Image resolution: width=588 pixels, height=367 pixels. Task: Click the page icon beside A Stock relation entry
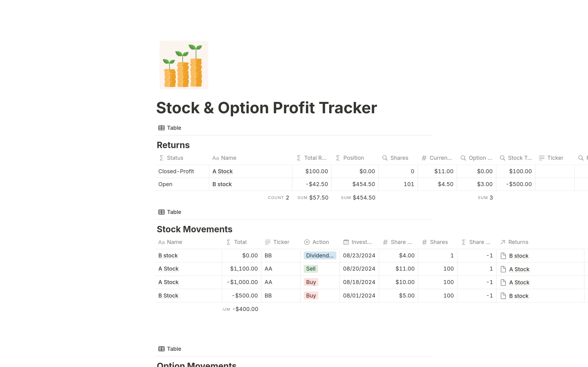pyautogui.click(x=503, y=269)
